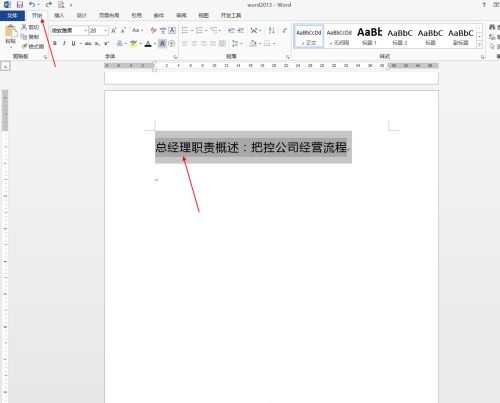Toggle Subscript formatting
This screenshot has height=403, width=500.
97,43
